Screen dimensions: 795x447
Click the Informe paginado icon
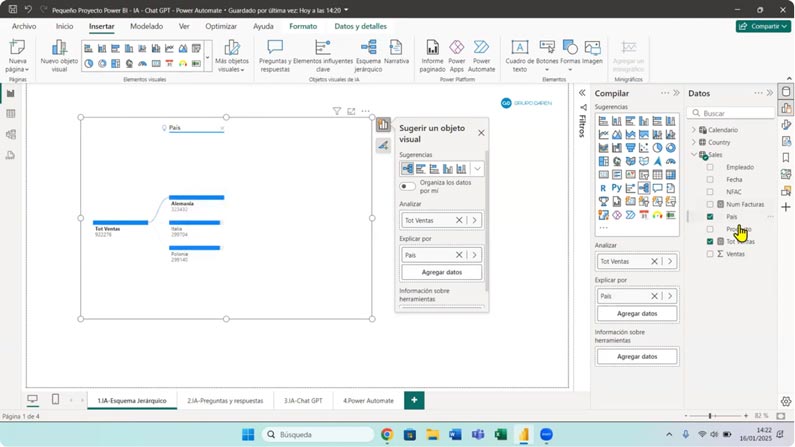point(432,49)
